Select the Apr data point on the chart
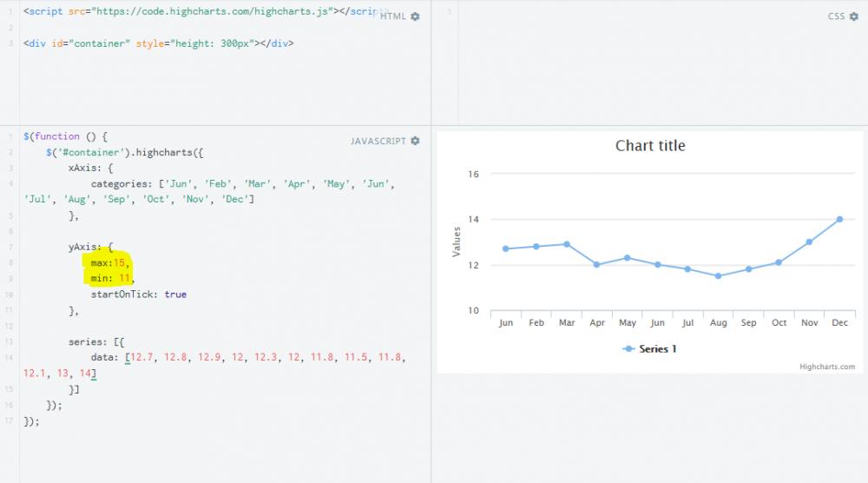Screen dimensions: 868x483 [x=597, y=265]
